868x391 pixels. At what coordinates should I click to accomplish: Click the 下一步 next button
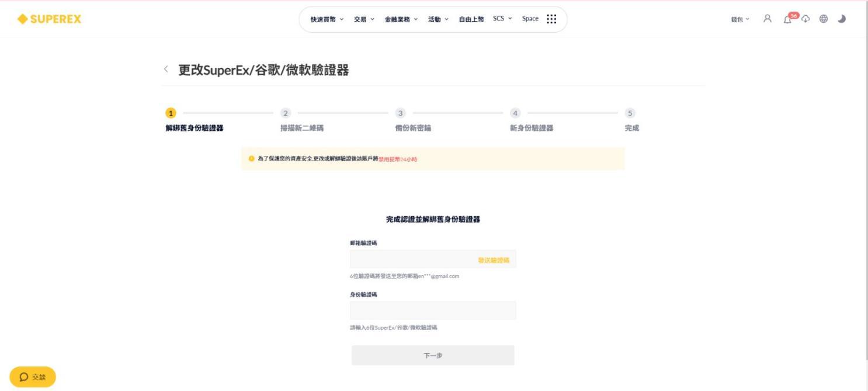pos(433,355)
